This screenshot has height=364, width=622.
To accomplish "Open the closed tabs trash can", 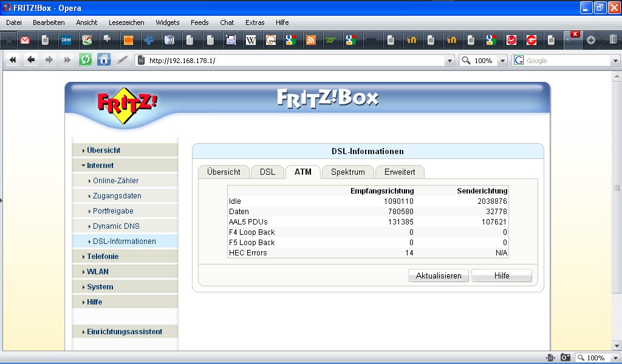I will 613,40.
